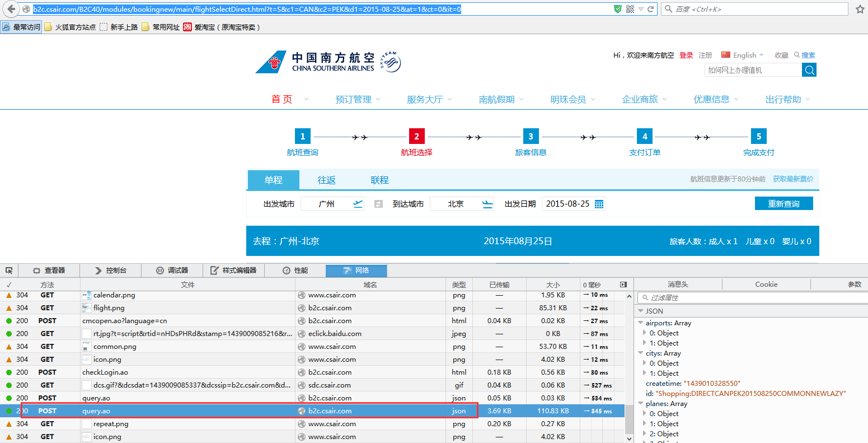Image resolution: width=868 pixels, height=443 pixels.
Task: Bookmark this page with the star icon
Action: tap(860, 9)
